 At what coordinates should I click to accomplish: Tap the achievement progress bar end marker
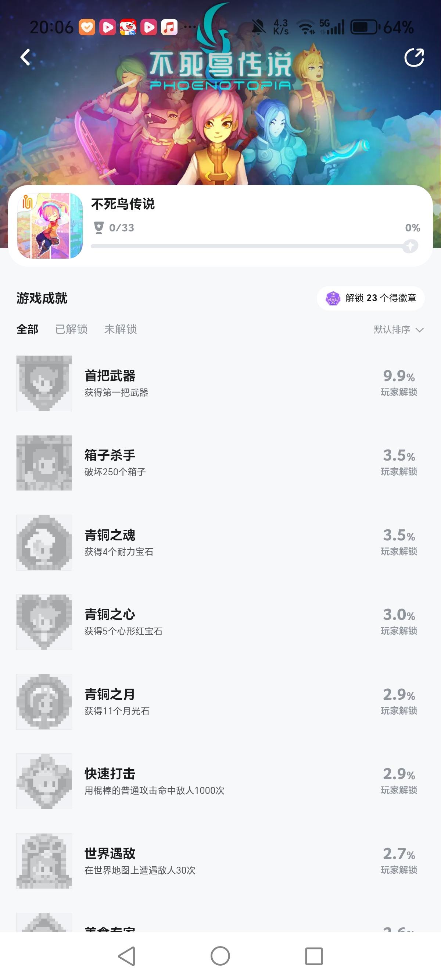(410, 246)
